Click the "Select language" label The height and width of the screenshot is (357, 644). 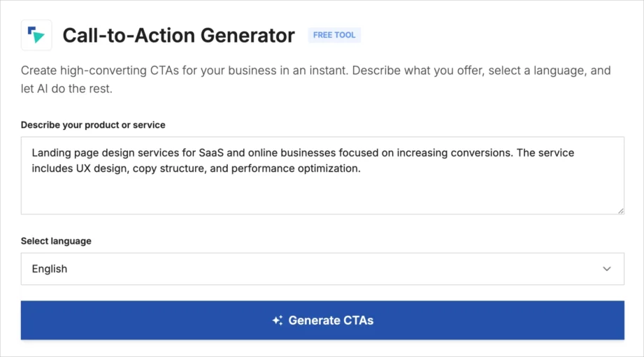coord(56,241)
